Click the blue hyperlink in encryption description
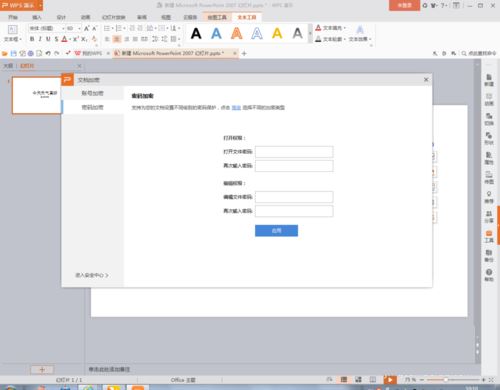The width and height of the screenshot is (500, 390). coord(236,107)
